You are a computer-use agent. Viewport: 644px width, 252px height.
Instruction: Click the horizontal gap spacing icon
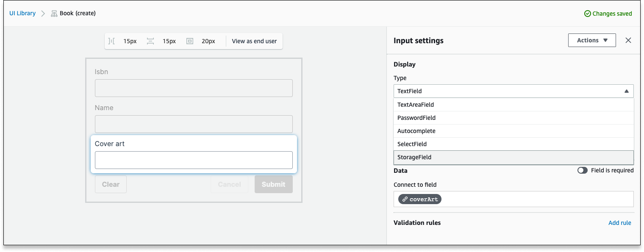point(111,41)
